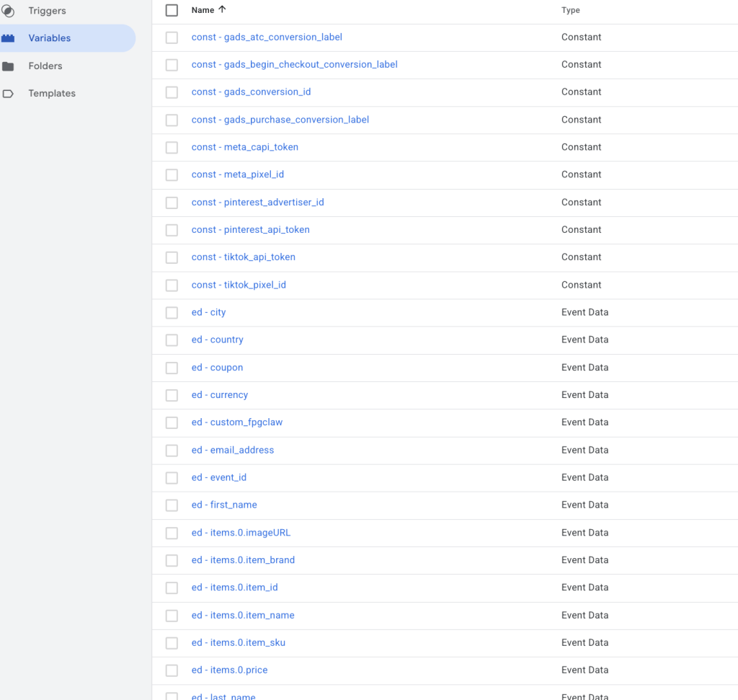Screen dimensions: 738x700
Task: Tick the ed - city checkbox
Action: coord(172,313)
